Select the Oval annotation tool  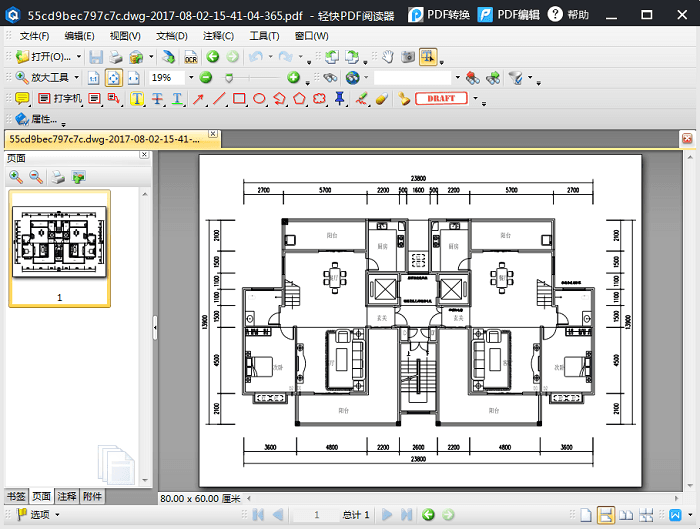coord(259,99)
